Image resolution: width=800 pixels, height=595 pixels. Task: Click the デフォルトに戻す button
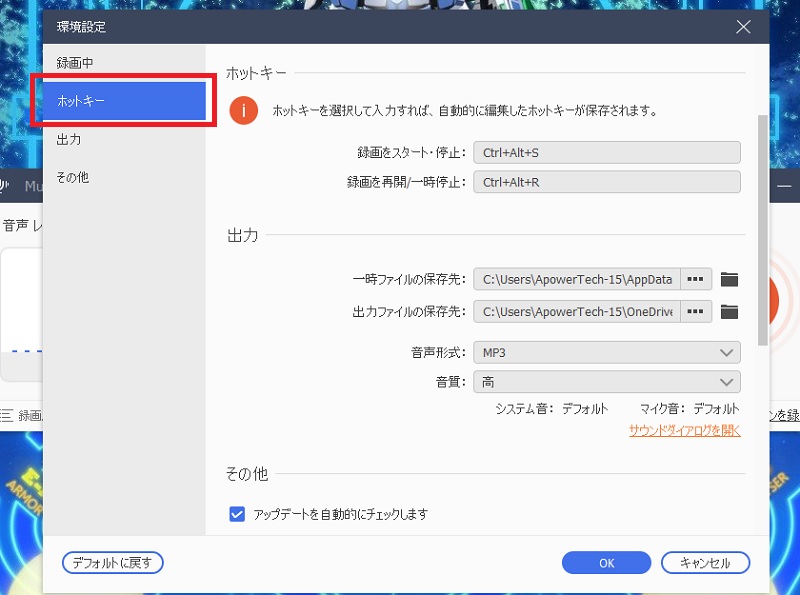tap(113, 563)
